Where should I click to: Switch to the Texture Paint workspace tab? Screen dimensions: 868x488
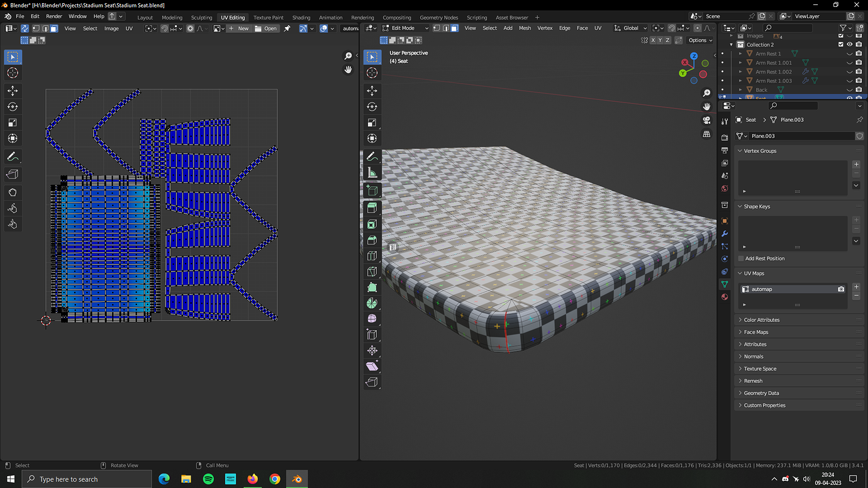click(x=269, y=18)
